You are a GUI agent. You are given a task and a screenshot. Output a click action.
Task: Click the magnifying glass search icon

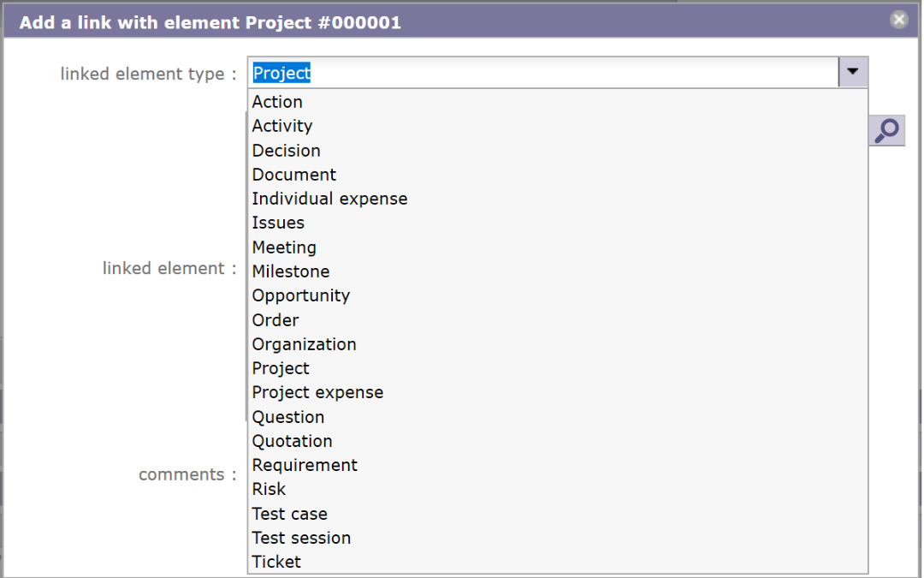point(887,130)
